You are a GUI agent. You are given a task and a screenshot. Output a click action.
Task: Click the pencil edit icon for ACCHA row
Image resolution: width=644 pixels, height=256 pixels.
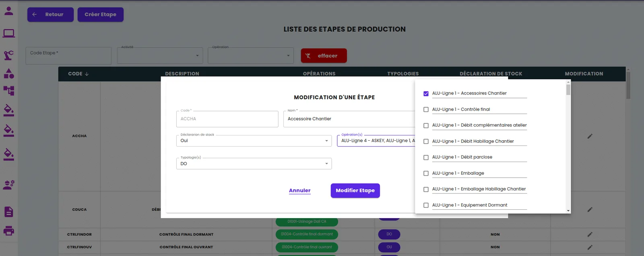coord(590,136)
